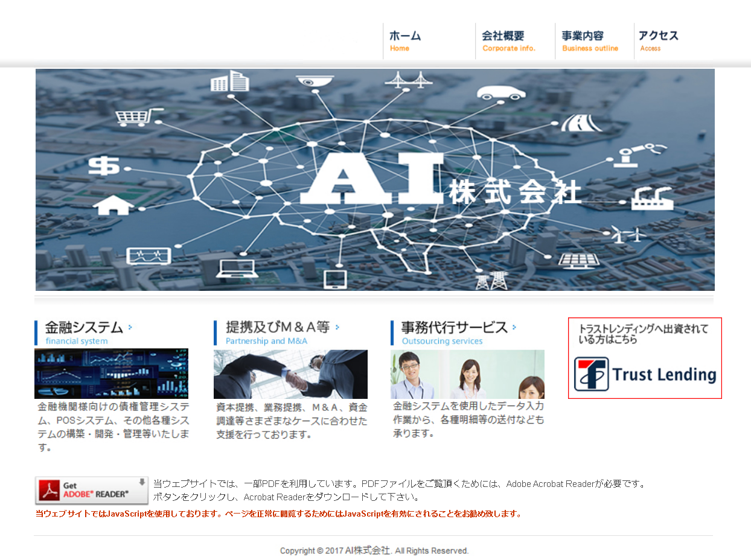Click the tablet icon in banner

coord(336,279)
